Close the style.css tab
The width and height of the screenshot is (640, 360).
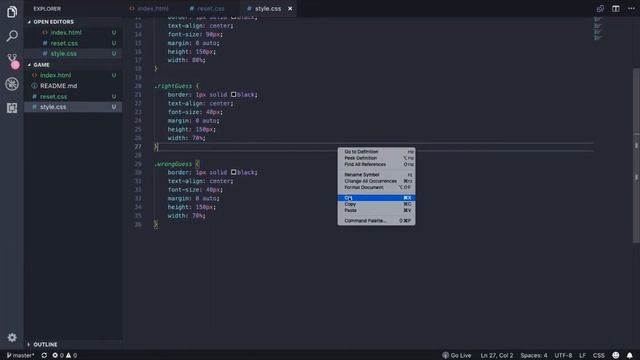[x=290, y=9]
